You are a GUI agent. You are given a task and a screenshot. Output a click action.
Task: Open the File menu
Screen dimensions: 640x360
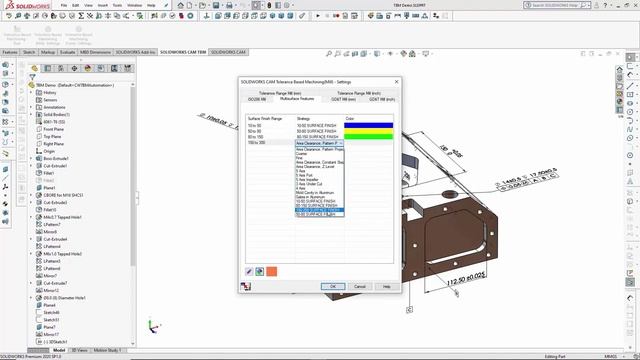click(x=64, y=5)
